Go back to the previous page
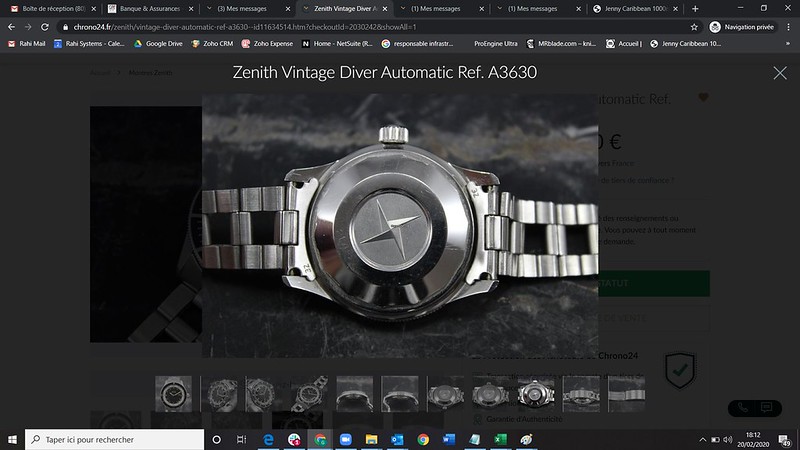The width and height of the screenshot is (800, 450). [x=11, y=27]
